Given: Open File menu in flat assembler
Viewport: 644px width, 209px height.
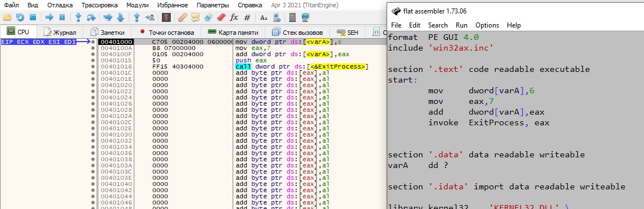Looking at the screenshot, I should 396,25.
